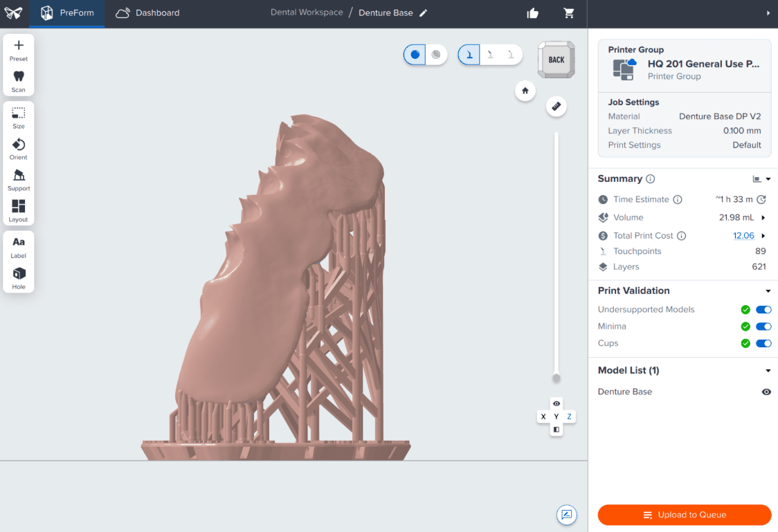Image resolution: width=778 pixels, height=532 pixels.
Task: Click the Scan tooth icon
Action: 19,82
